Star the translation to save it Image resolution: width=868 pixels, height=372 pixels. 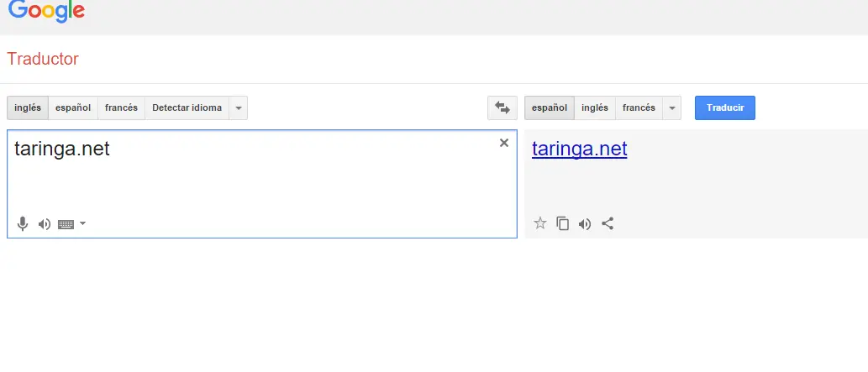[x=540, y=223]
